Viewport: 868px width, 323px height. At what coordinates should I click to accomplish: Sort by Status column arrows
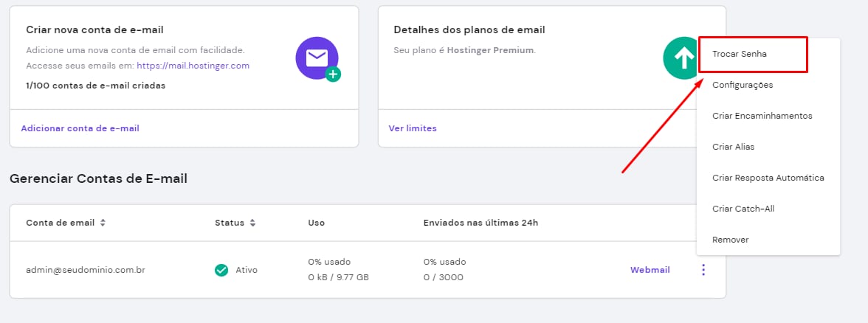252,223
